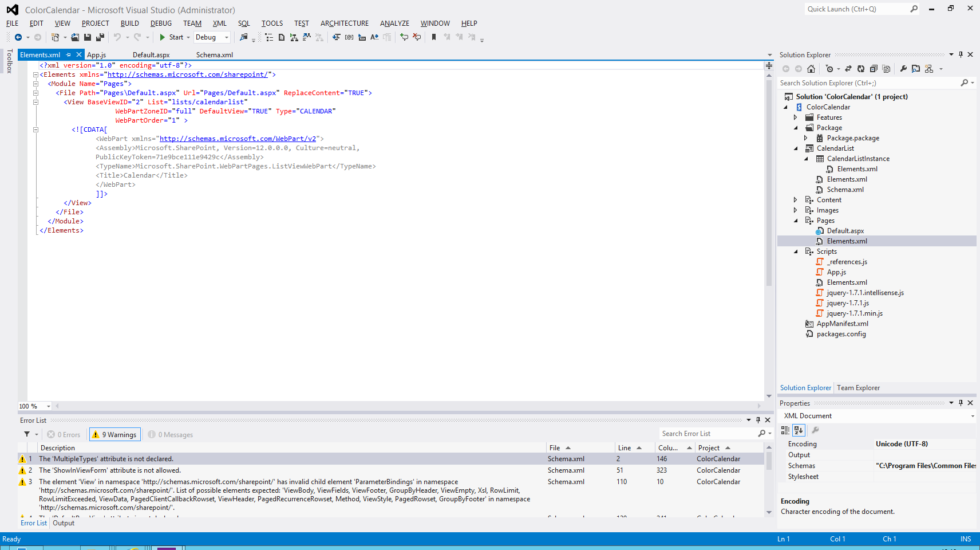Viewport: 980px width, 550px height.
Task: Select Default.aspx in Solution Explorer
Action: 845,231
